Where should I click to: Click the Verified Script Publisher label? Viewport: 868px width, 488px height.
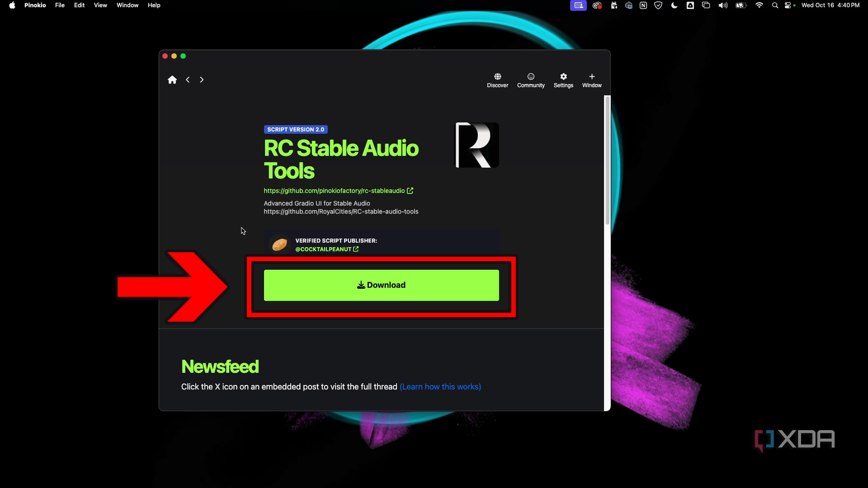[336, 241]
